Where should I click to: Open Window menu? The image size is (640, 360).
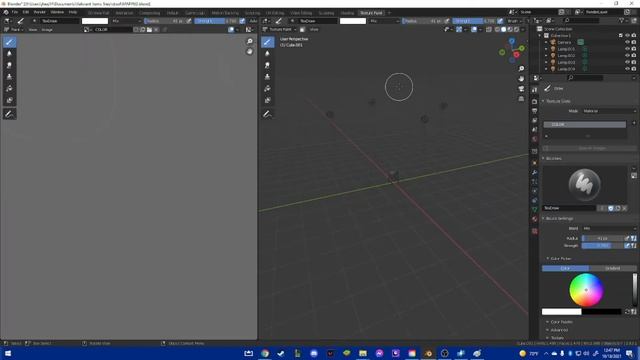click(57, 12)
